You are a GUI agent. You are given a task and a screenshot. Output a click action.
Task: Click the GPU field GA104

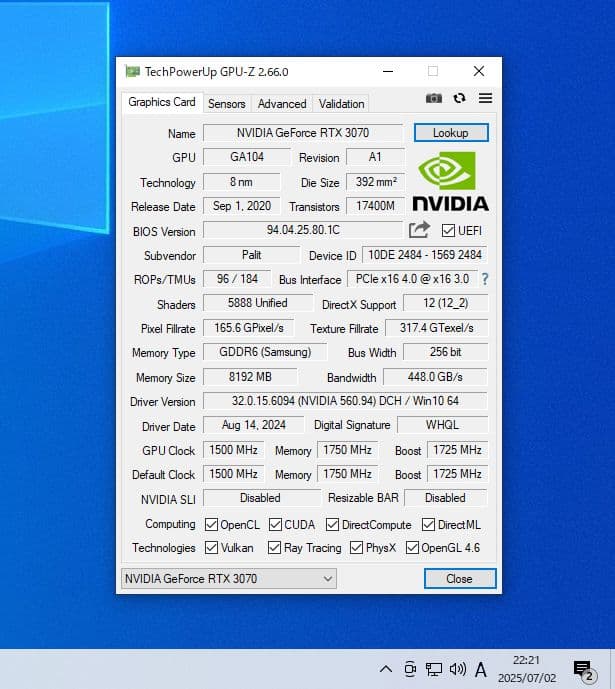click(x=246, y=157)
